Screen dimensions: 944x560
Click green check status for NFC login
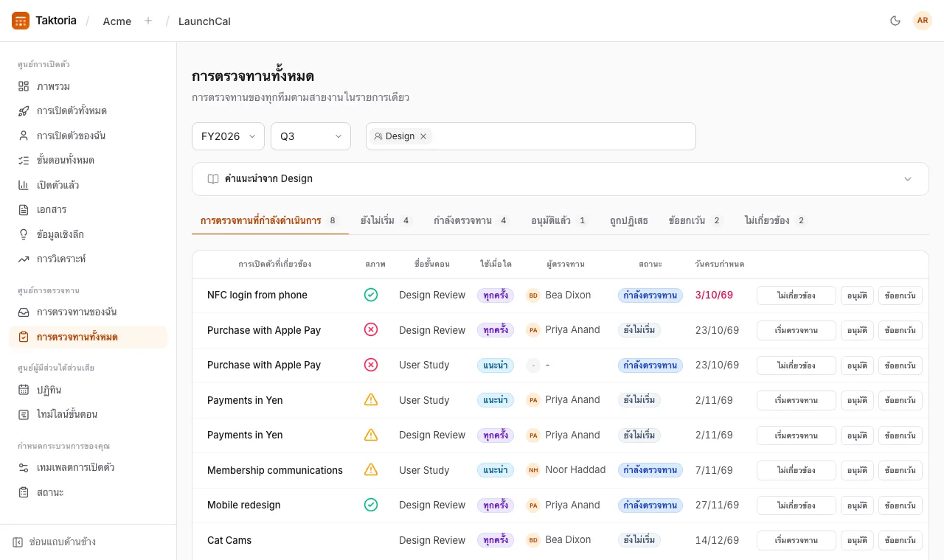(371, 295)
